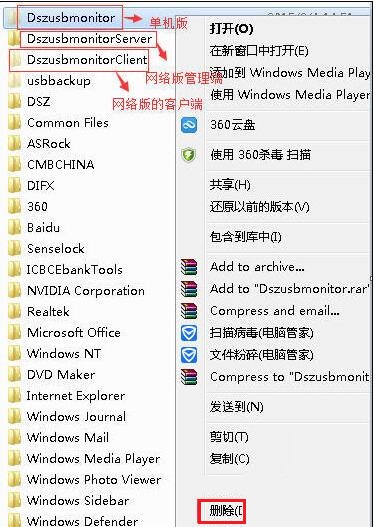Click the WinRAR icon beside Compress to "Dszusbmonit
The height and width of the screenshot is (527, 374).
pyautogui.click(x=189, y=377)
